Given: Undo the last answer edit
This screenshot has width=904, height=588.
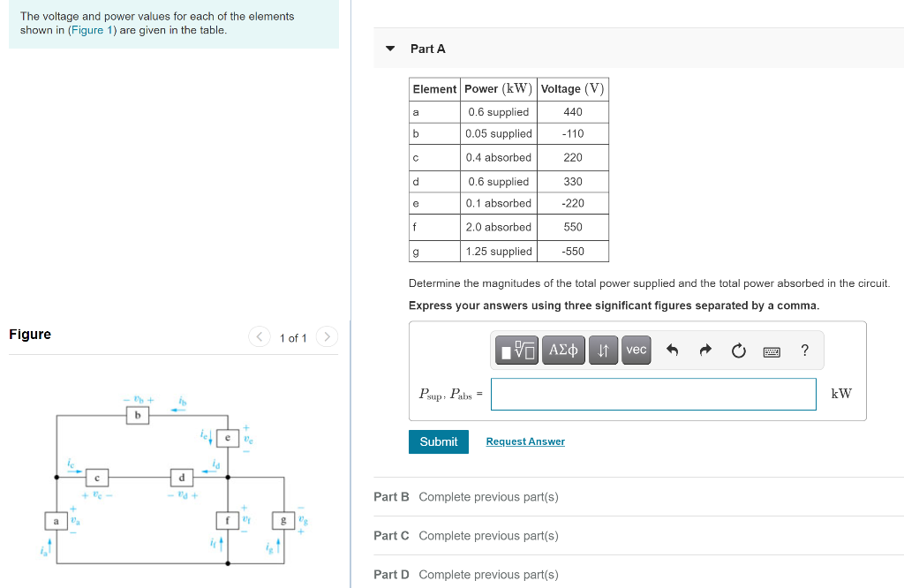Looking at the screenshot, I should [x=674, y=350].
